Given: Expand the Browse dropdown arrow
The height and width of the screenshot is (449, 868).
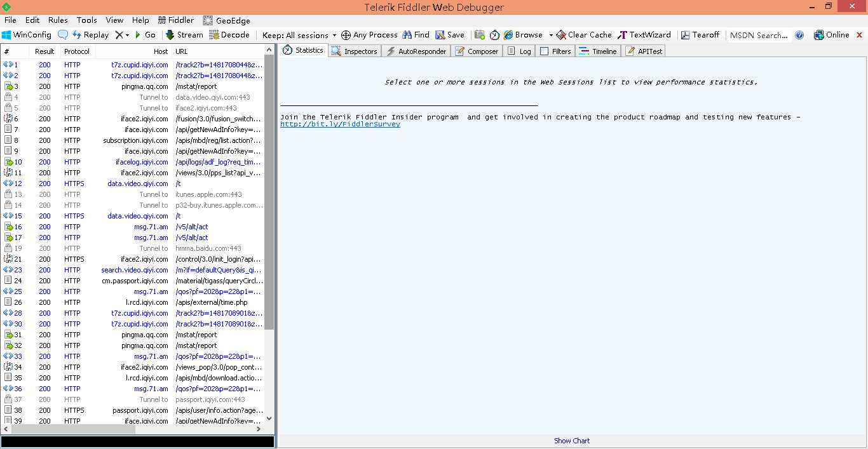Looking at the screenshot, I should coord(551,35).
